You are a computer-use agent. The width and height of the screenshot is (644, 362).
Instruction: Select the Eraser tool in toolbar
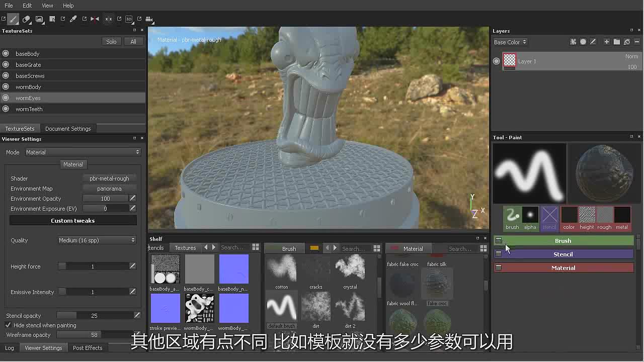(x=27, y=19)
